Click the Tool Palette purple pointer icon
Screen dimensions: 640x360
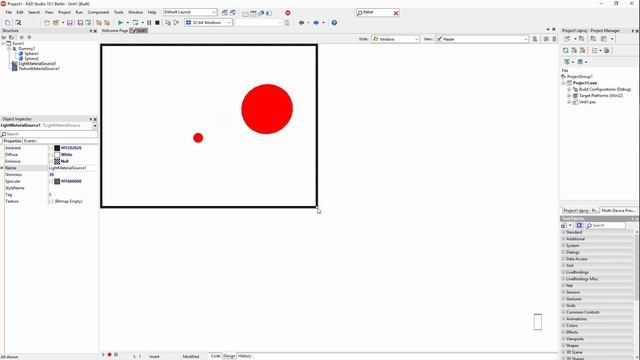tap(579, 225)
